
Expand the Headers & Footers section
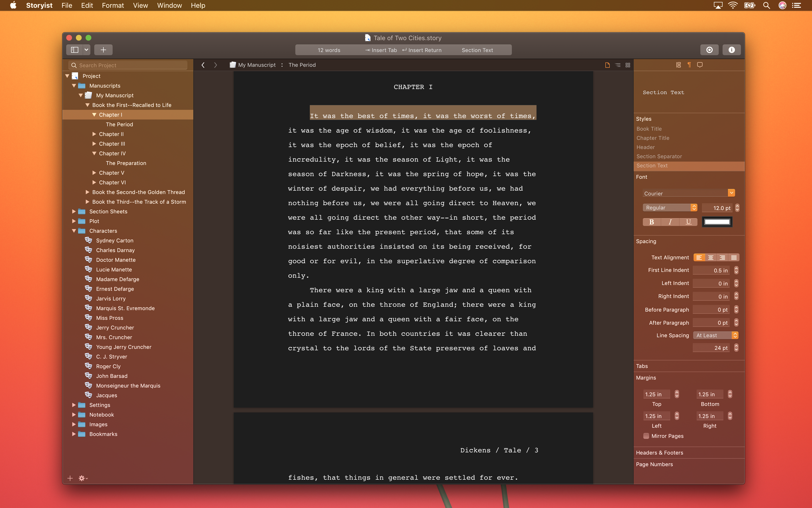click(659, 453)
